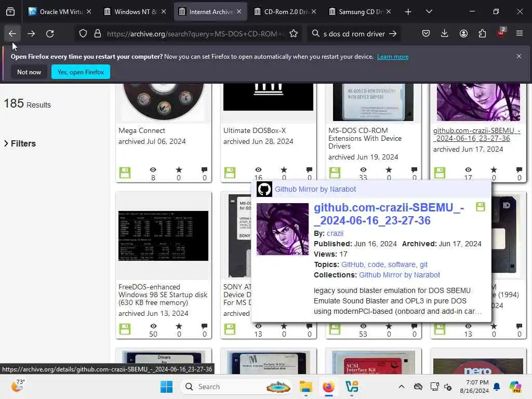Dismiss the Firefox startup notification bar
The height and width of the screenshot is (399, 532).
pyautogui.click(x=519, y=56)
